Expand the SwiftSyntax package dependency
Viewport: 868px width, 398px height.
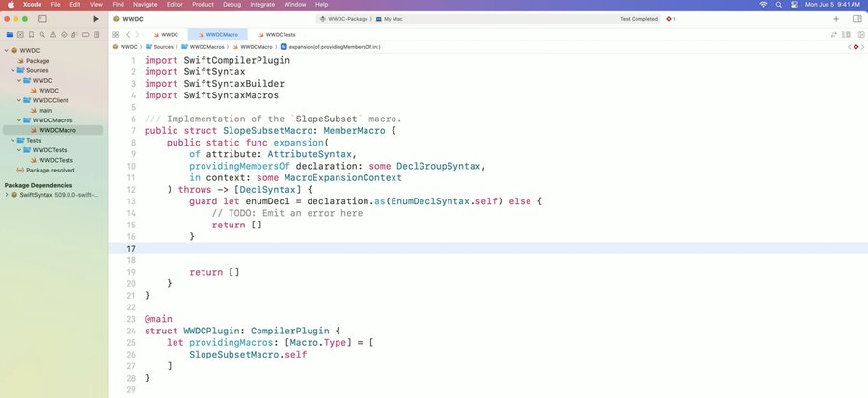pyautogui.click(x=6, y=195)
